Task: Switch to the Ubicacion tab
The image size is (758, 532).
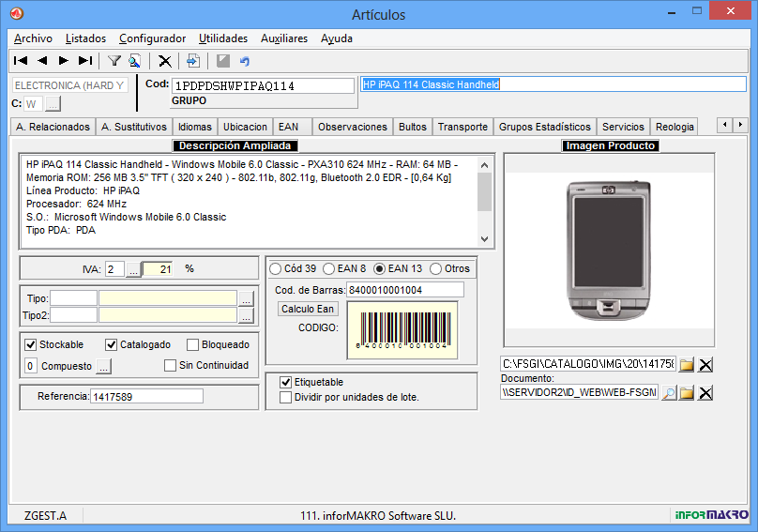Action: click(x=245, y=127)
